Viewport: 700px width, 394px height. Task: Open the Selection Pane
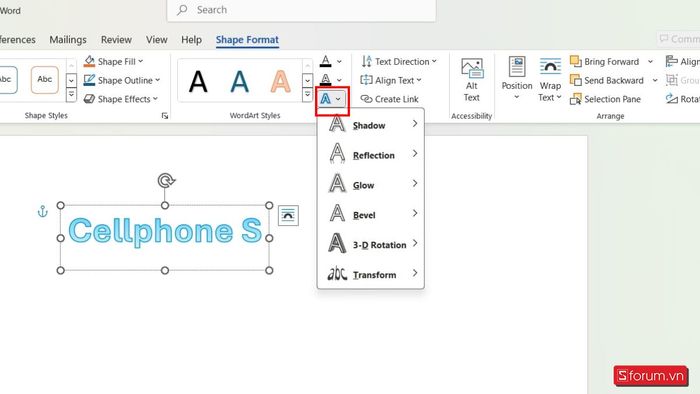605,99
